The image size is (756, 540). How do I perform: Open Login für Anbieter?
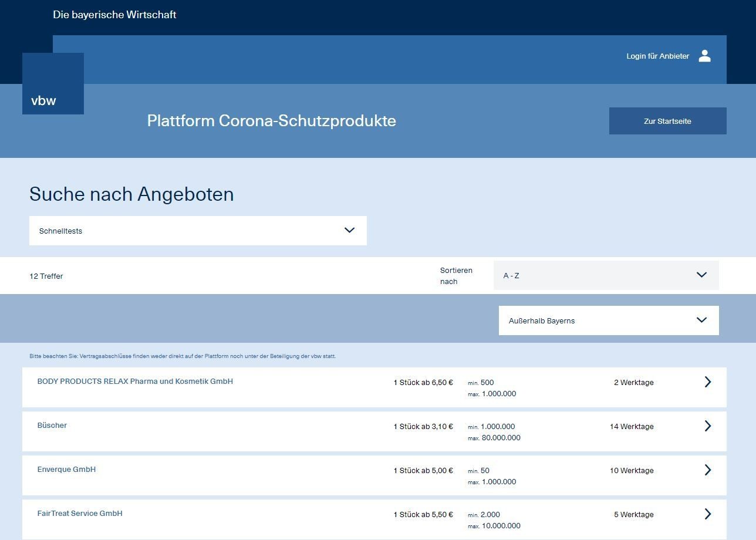coord(657,56)
